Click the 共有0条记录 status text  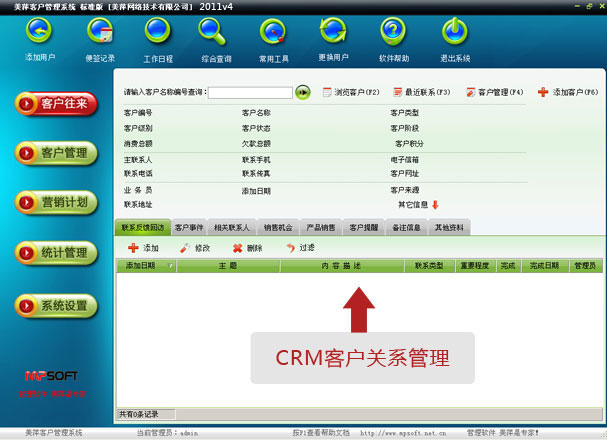click(x=139, y=414)
